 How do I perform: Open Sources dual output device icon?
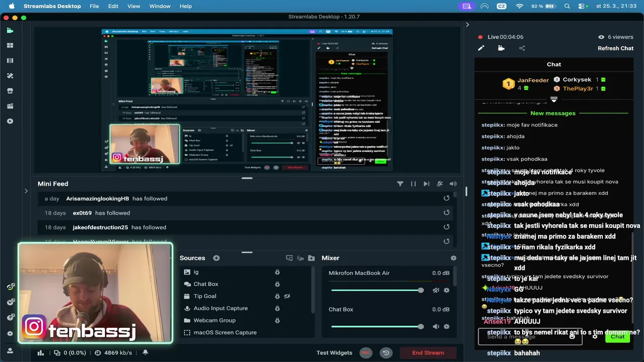click(x=289, y=258)
